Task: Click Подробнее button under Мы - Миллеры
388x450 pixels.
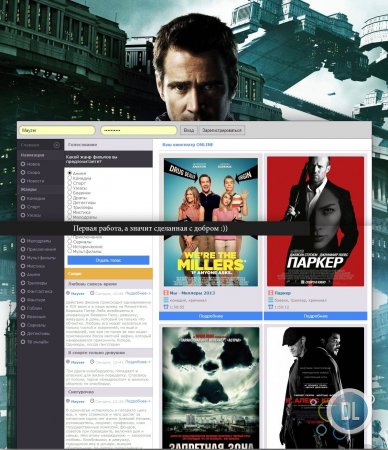Action: [x=211, y=316]
